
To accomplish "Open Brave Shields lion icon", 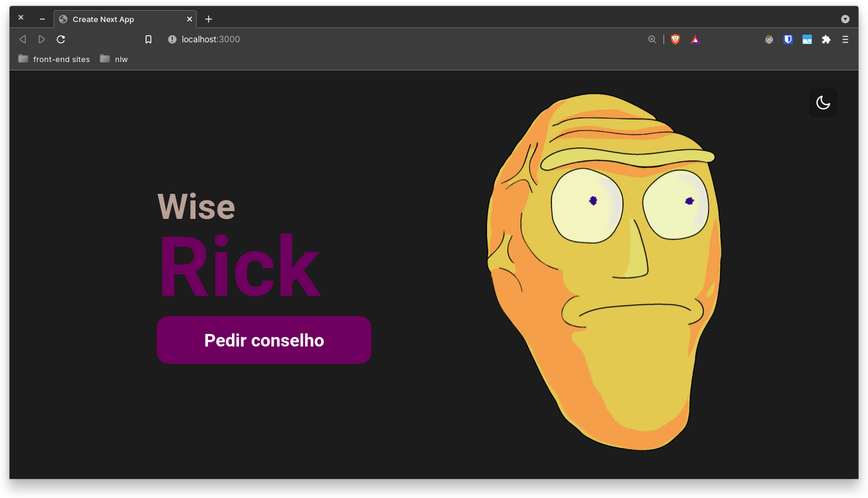I will coord(675,39).
